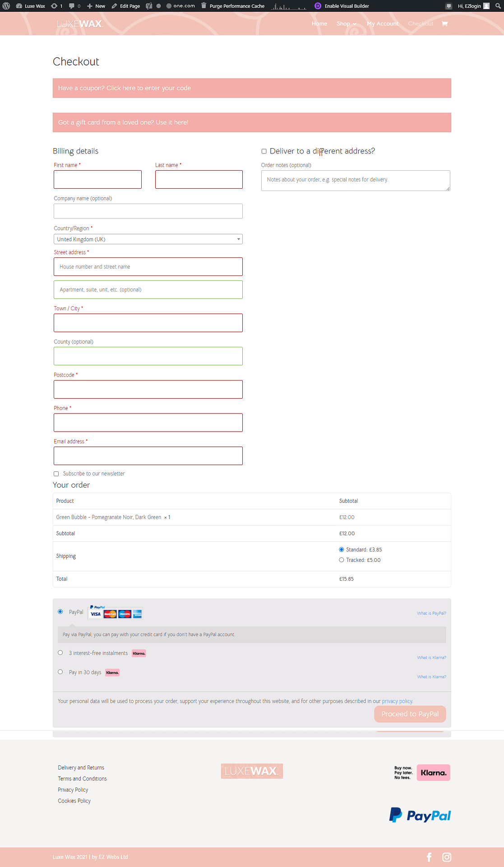Click the Order notes text area
The width and height of the screenshot is (504, 867).
pyautogui.click(x=356, y=181)
